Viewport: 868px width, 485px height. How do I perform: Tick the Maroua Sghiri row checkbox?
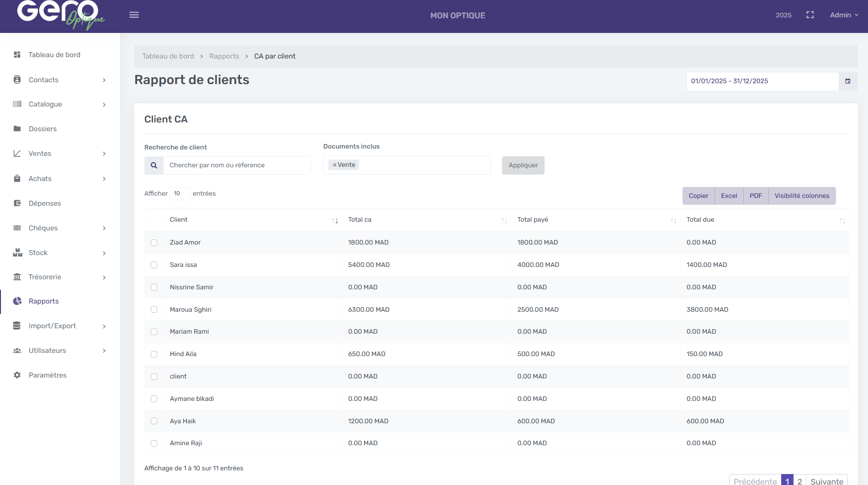154,310
